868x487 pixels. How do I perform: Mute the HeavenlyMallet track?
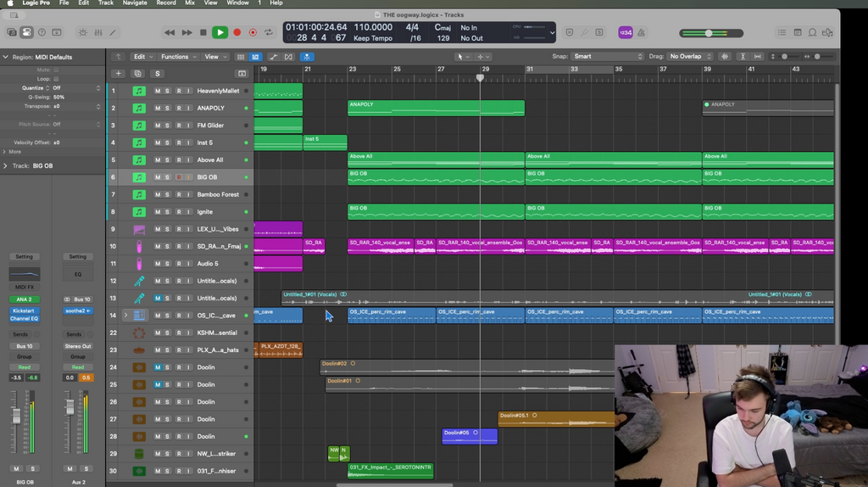(157, 91)
